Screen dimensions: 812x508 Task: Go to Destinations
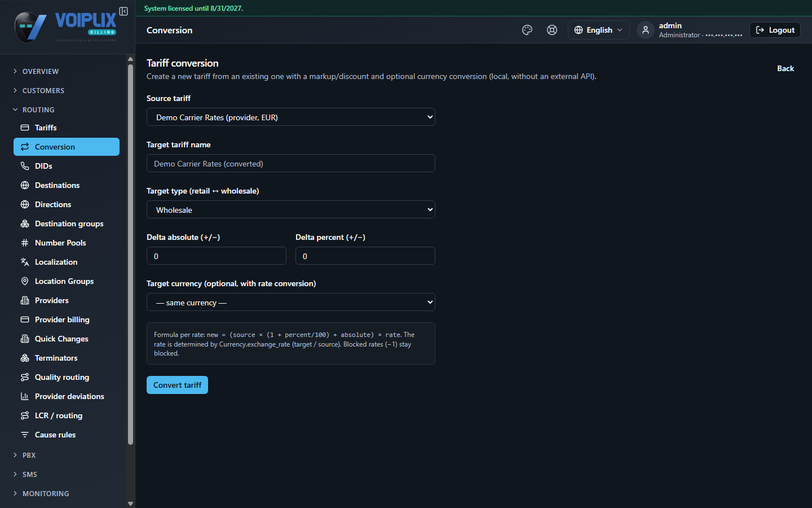tap(67, 185)
